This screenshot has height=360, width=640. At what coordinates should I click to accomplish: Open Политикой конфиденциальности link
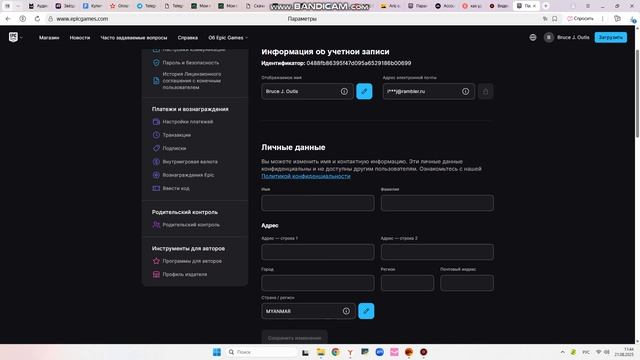pos(306,176)
